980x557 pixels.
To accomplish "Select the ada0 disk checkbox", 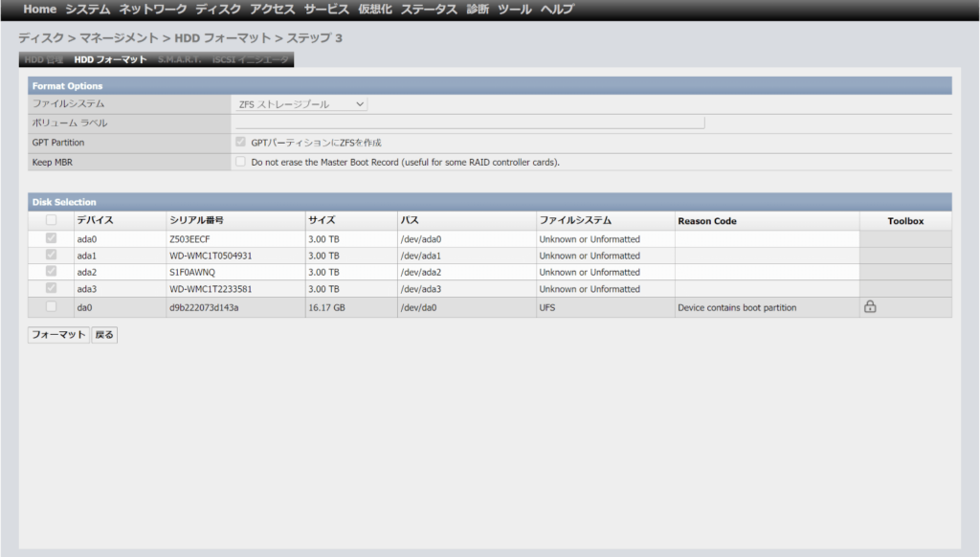I will point(52,238).
